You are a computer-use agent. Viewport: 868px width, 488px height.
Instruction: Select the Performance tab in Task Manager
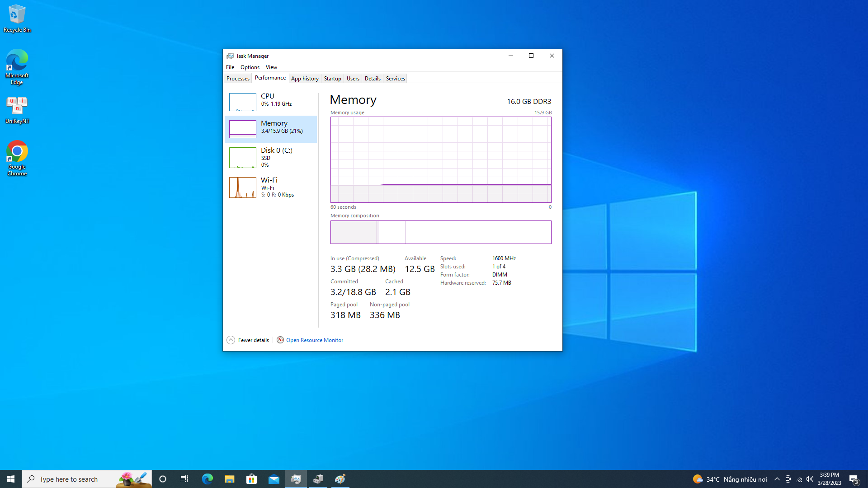(269, 78)
